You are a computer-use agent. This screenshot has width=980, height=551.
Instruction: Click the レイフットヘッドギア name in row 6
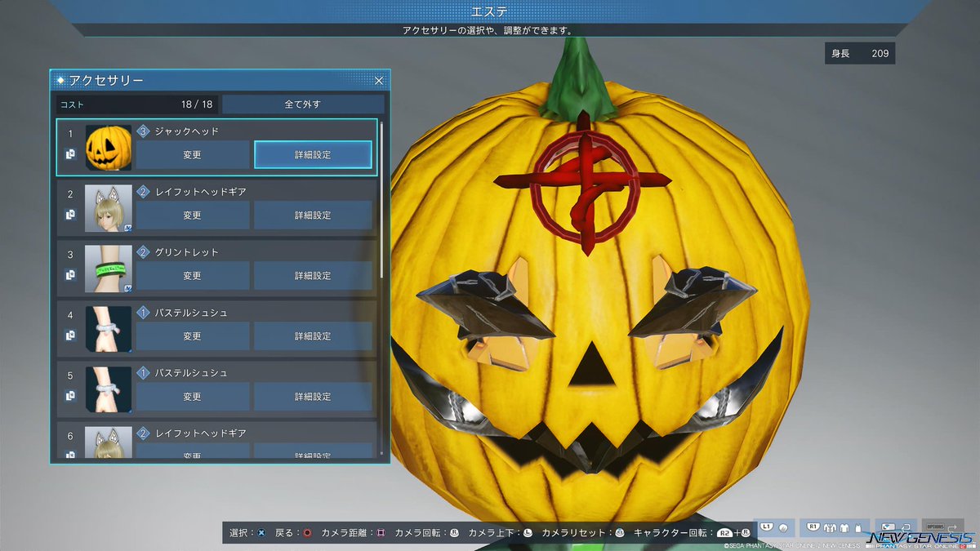click(x=200, y=433)
